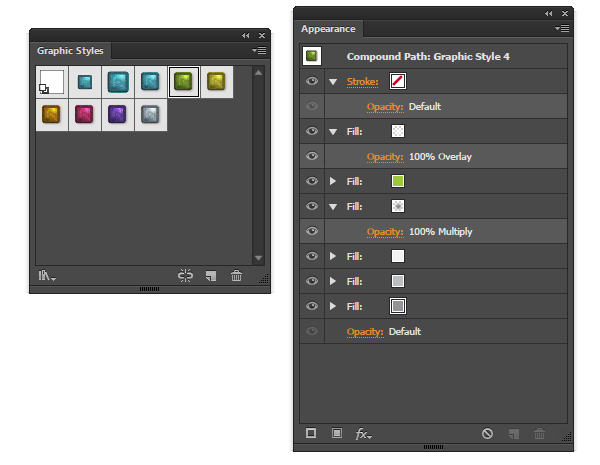Hide the Stroke attribute visibility eye
The width and height of the screenshot is (600, 465).
tap(311, 82)
